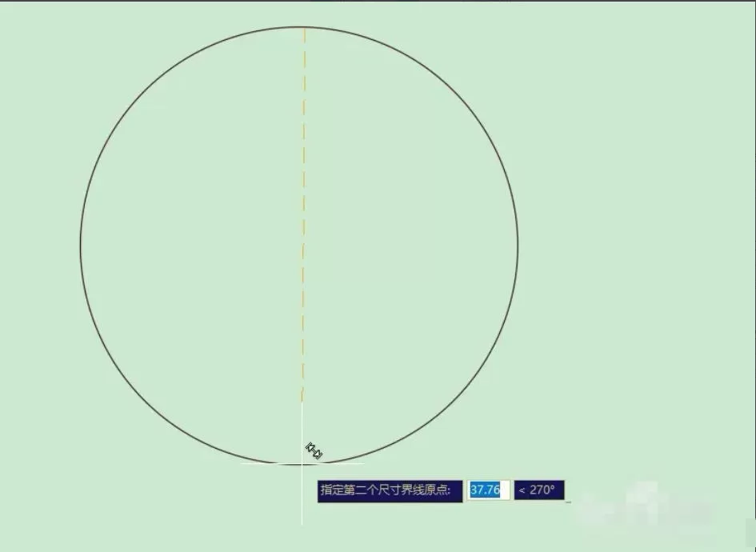
Task: Click the 37.76 distance input field
Action: 488,490
